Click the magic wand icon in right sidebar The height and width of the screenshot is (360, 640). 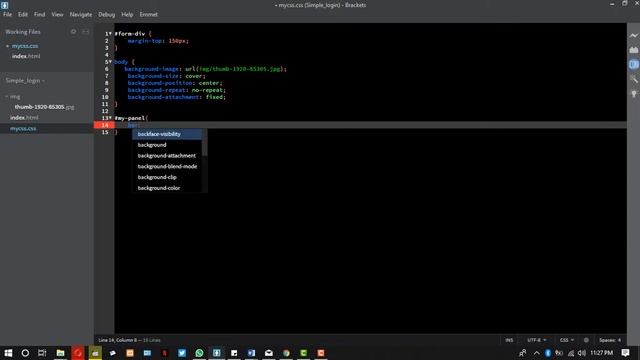633,79
